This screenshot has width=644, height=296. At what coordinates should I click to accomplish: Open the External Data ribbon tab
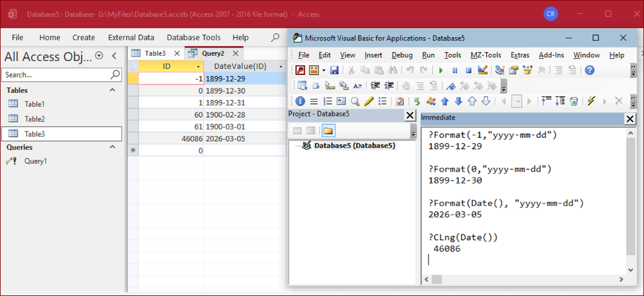pyautogui.click(x=131, y=37)
